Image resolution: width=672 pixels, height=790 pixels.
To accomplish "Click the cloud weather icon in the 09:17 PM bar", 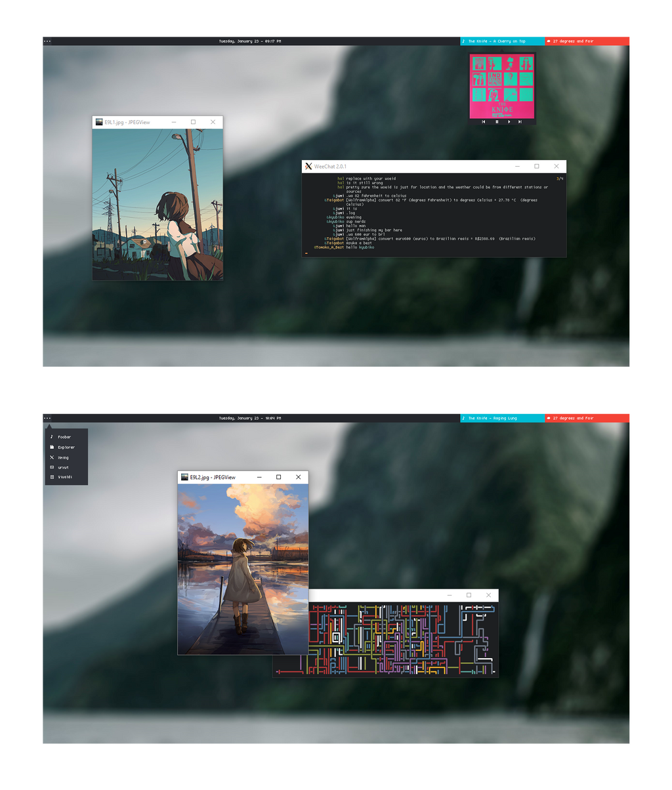I will point(549,41).
